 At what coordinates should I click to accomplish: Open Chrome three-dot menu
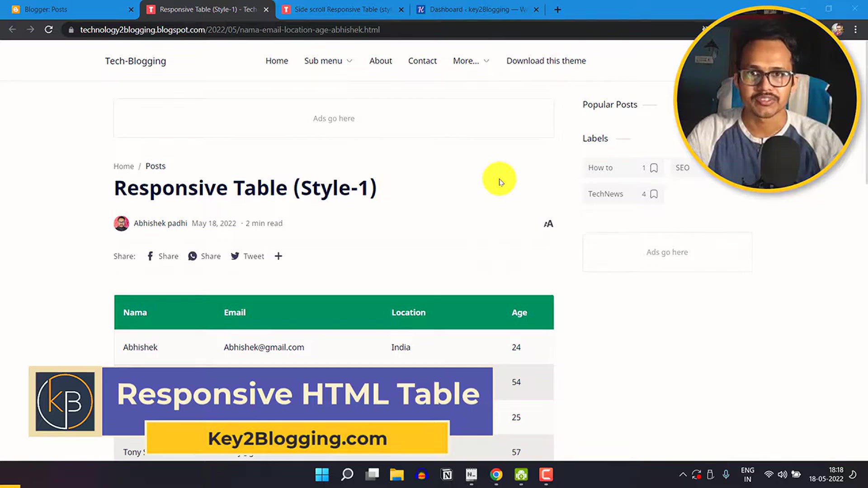tap(855, 29)
